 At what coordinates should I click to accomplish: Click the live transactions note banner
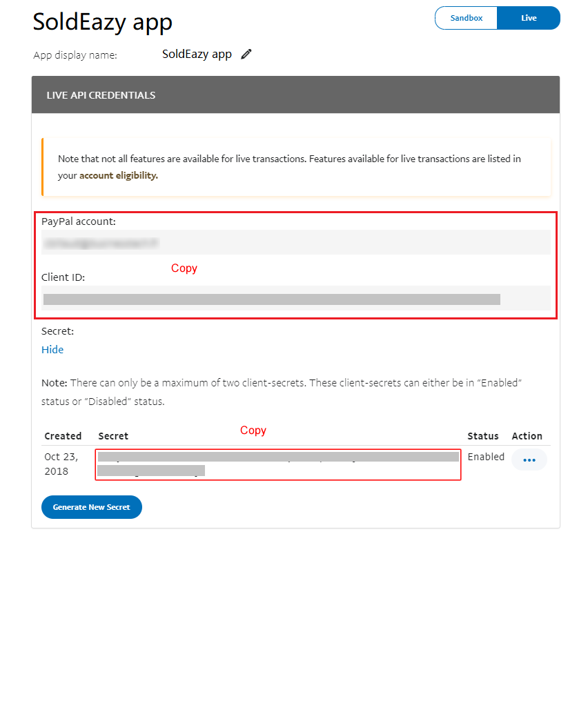point(296,167)
